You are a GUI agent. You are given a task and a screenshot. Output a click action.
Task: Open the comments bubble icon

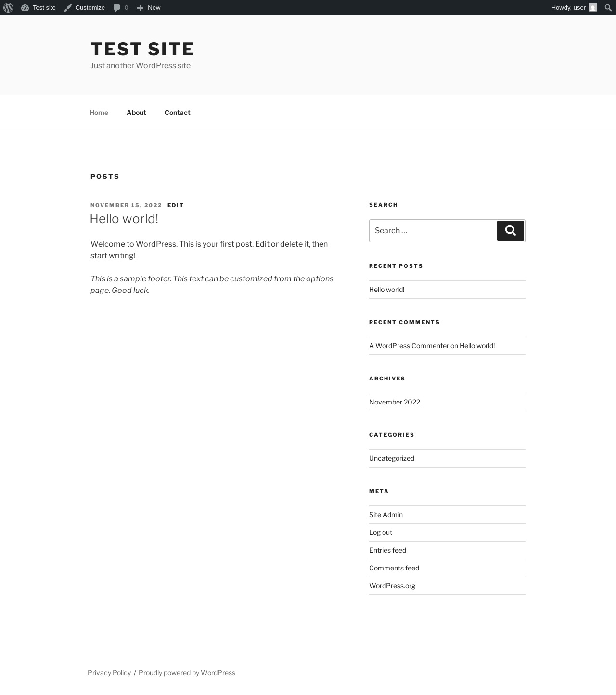116,8
